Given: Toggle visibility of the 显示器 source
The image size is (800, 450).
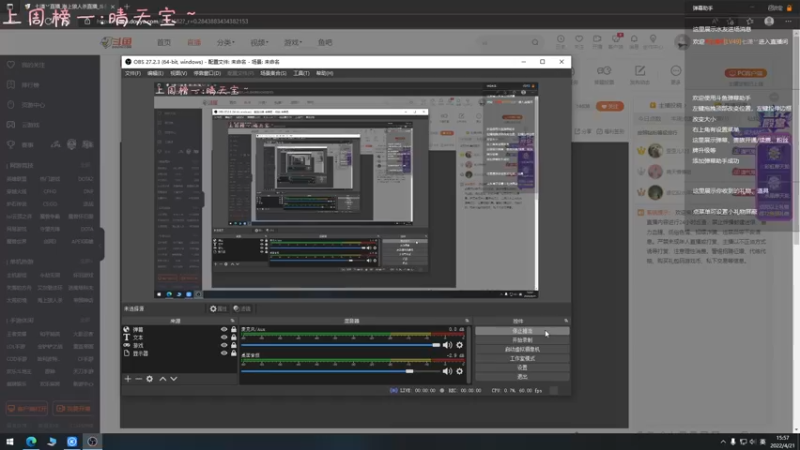Looking at the screenshot, I should coord(224,353).
